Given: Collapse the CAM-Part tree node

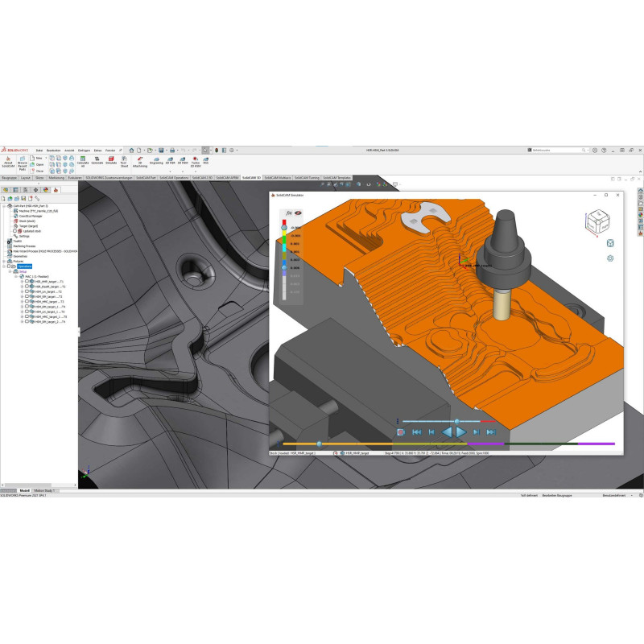Looking at the screenshot, I should click(3, 207).
